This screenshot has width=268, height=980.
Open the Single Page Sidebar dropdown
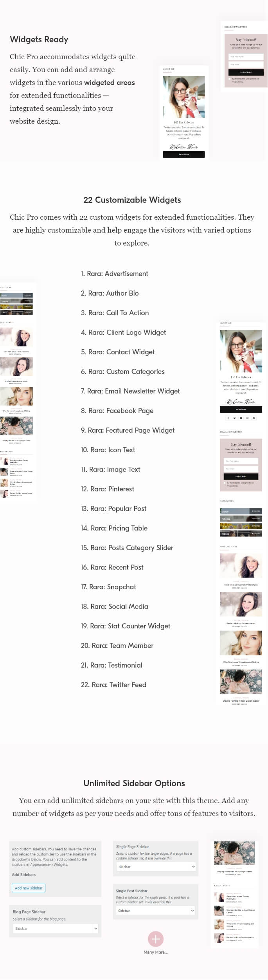point(155,866)
